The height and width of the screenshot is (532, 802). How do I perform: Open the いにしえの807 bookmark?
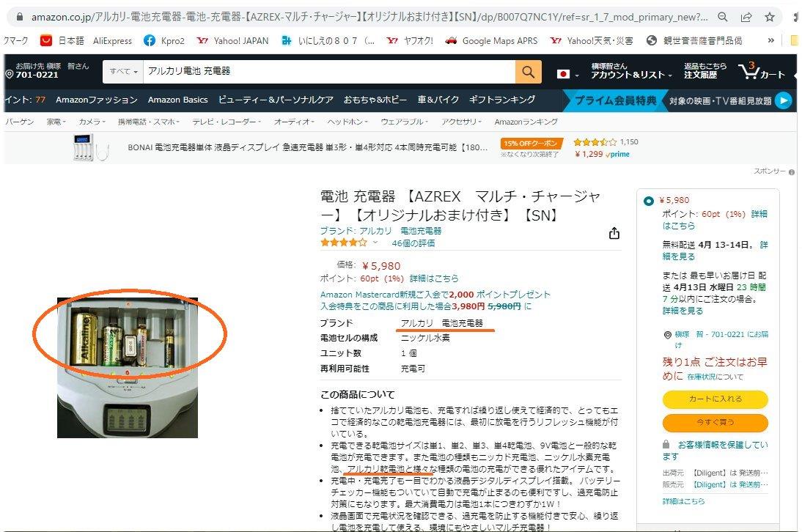(328, 41)
